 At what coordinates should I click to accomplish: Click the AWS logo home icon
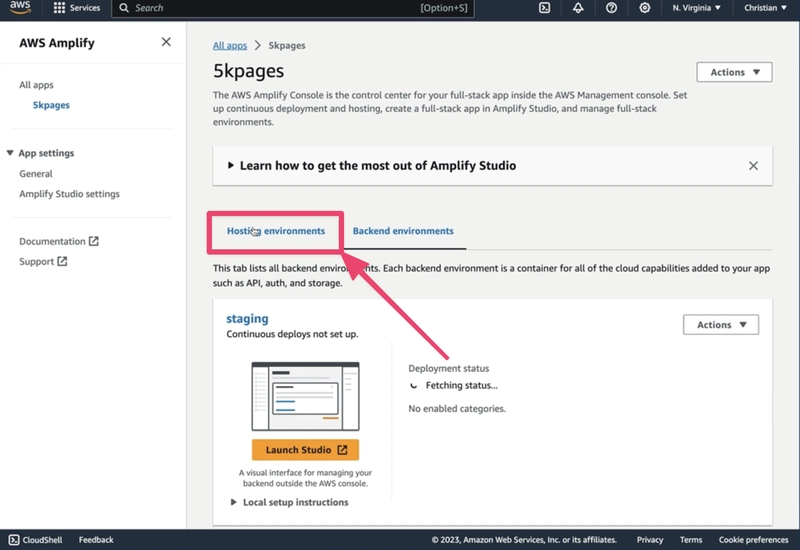pyautogui.click(x=20, y=7)
